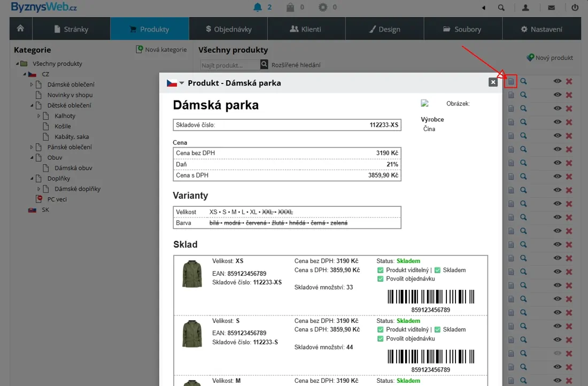Viewport: 588px width, 386px height.
Task: Expand the Pánské oblečení category
Action: point(32,147)
